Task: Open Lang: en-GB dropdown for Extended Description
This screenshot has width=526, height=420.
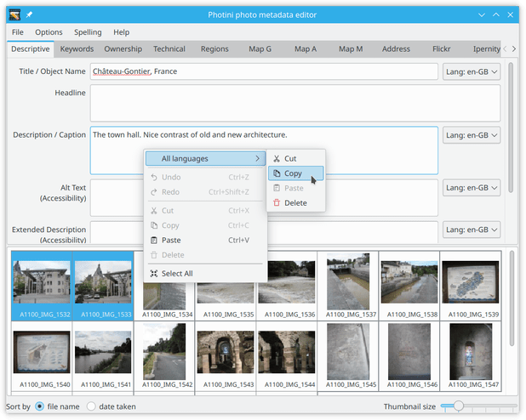Action: point(472,230)
